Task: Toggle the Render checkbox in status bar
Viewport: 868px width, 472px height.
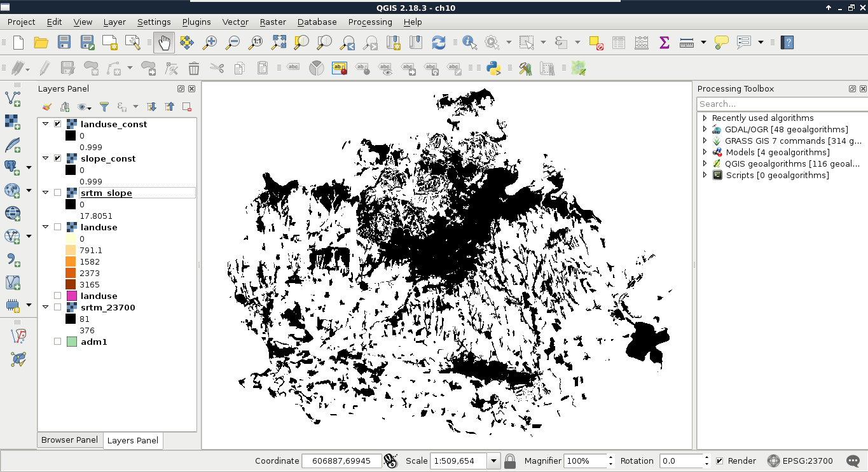Action: point(719,461)
